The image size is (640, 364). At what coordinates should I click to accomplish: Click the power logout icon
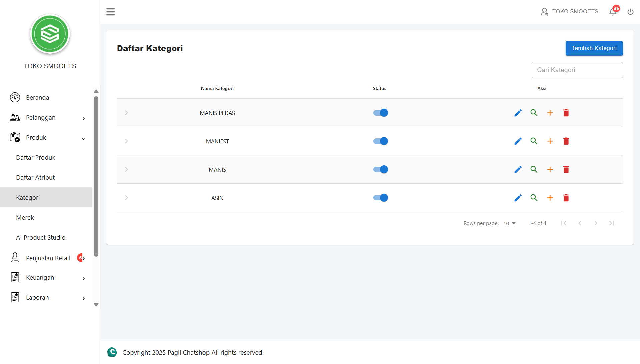coord(630,12)
